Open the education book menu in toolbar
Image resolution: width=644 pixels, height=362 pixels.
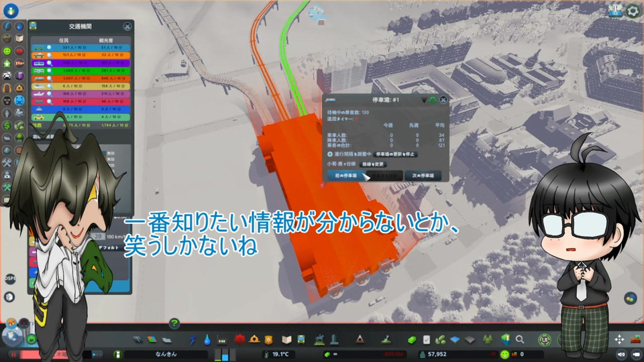click(286, 340)
